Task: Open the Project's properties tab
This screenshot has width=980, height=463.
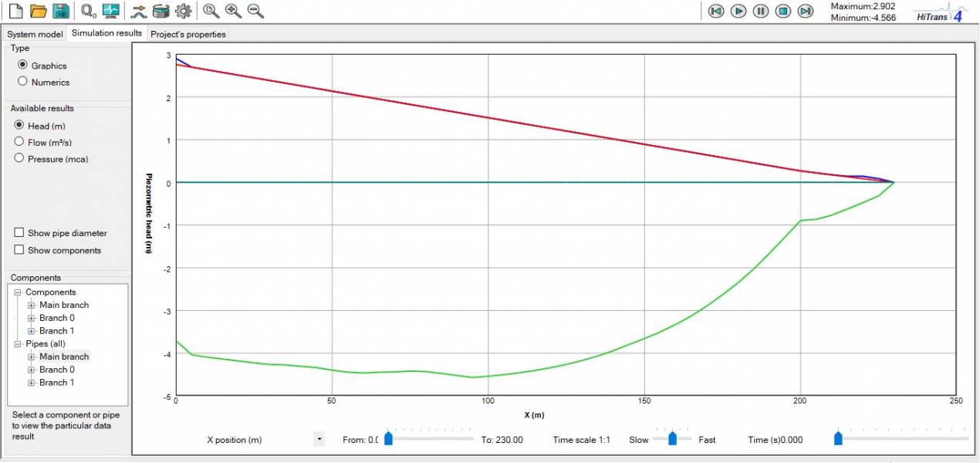Action: tap(188, 34)
